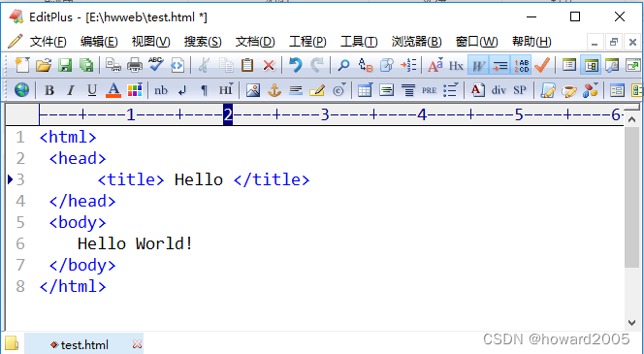Insert line break tag icon

coord(182,90)
